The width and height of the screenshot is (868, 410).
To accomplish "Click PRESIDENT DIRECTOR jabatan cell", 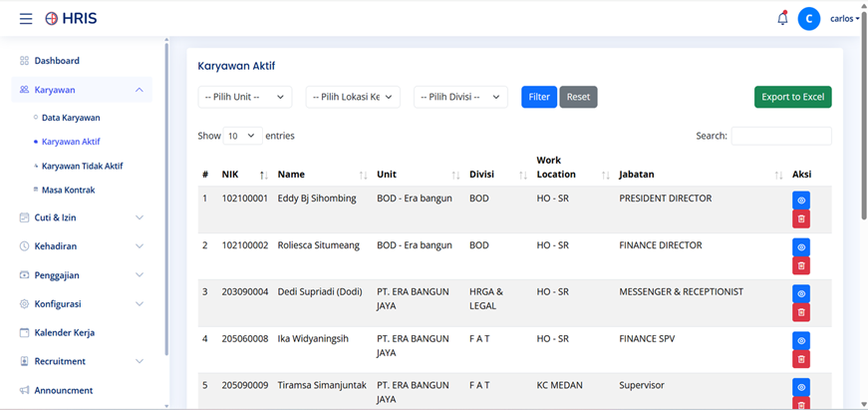I will (666, 198).
